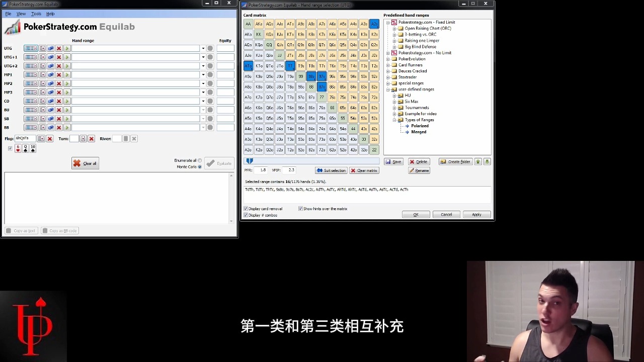Screen dimensions: 644x362
Task: Expand the Six Max folder
Action: point(394,102)
